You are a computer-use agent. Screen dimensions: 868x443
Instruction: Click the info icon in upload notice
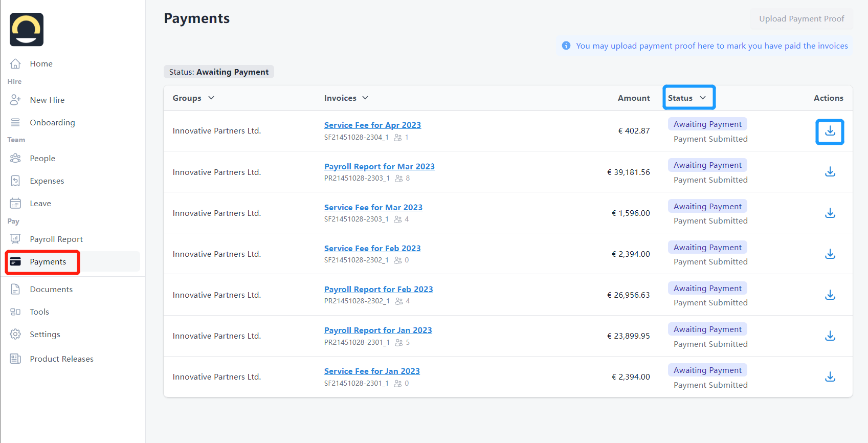pyautogui.click(x=566, y=46)
